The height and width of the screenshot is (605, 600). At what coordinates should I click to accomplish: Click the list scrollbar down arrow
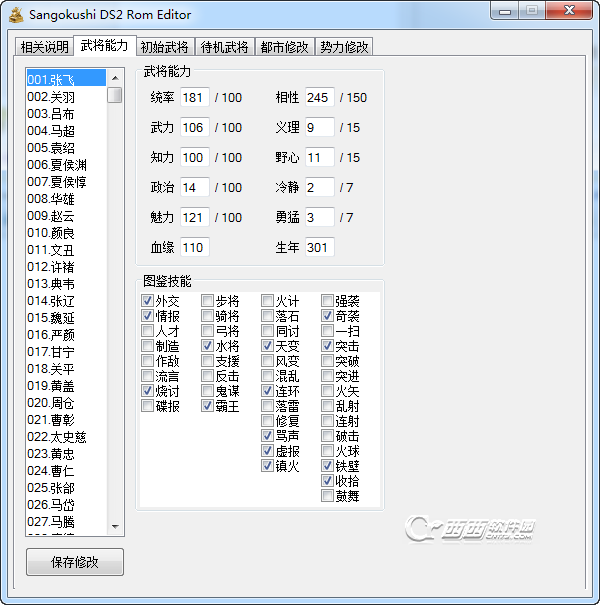(115, 526)
